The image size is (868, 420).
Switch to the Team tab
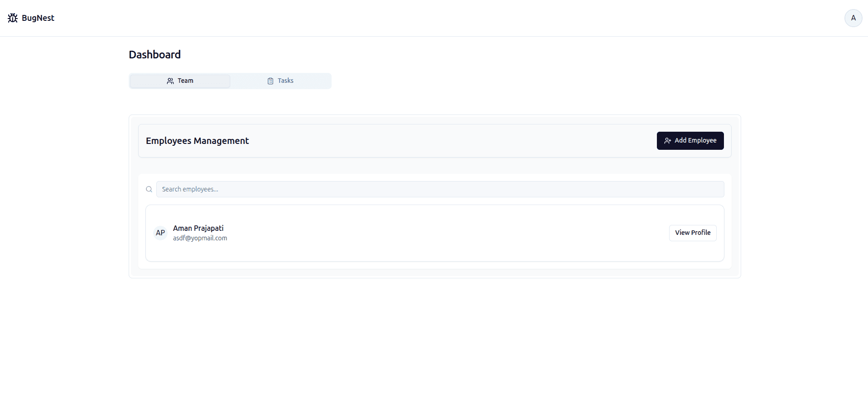click(x=180, y=81)
